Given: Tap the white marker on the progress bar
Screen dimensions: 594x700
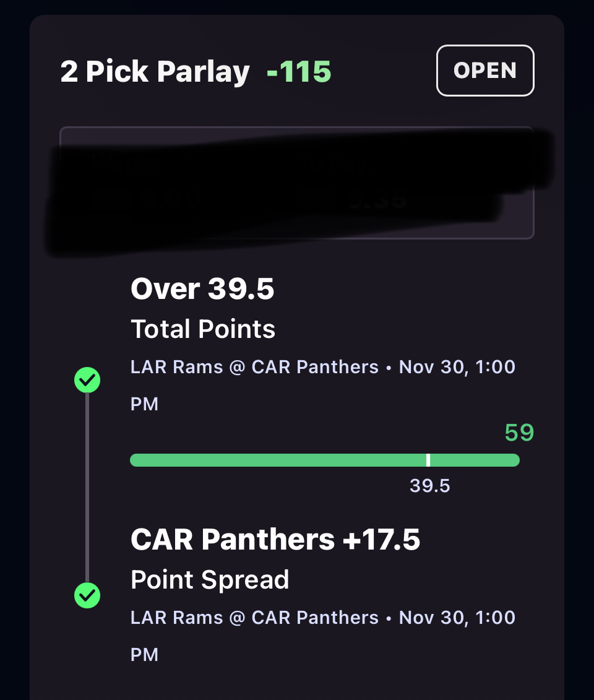Looking at the screenshot, I should 428,460.
